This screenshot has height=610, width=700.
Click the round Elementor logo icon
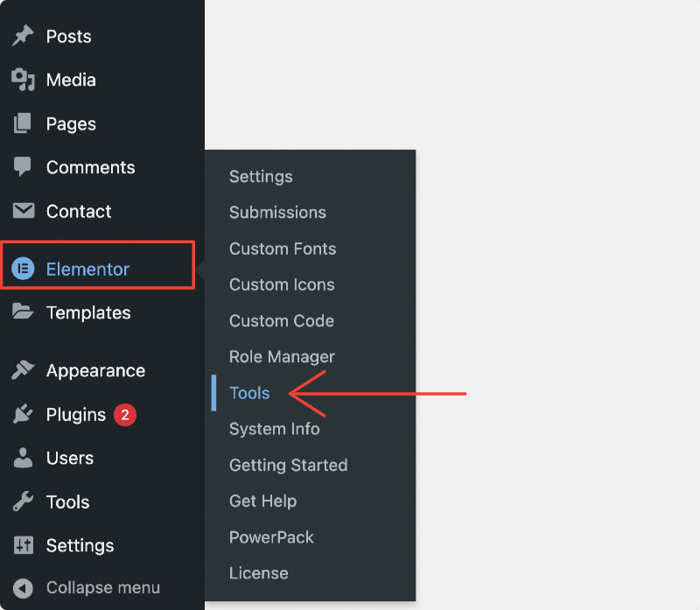pyautogui.click(x=23, y=269)
